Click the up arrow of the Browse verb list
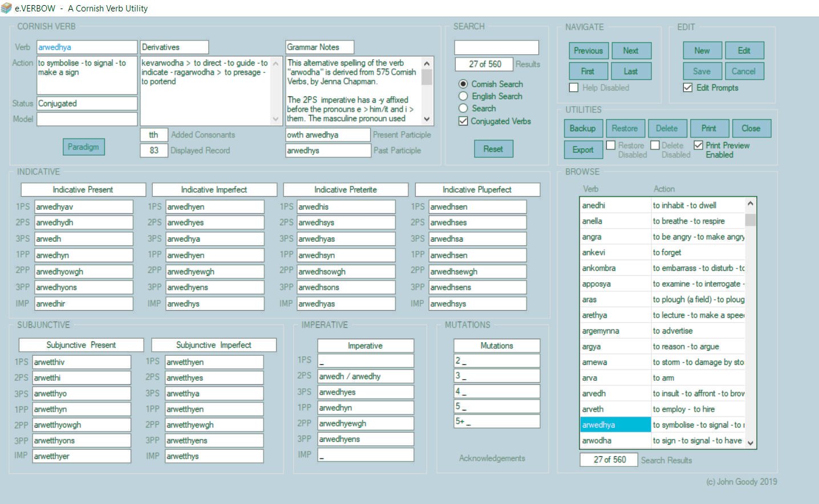The height and width of the screenshot is (504, 819). [x=751, y=204]
